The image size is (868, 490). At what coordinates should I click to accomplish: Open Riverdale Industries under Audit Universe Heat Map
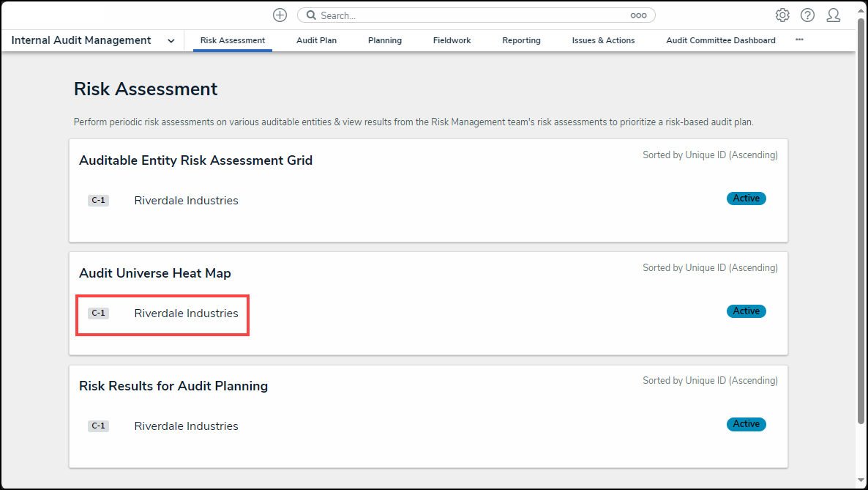click(x=186, y=313)
